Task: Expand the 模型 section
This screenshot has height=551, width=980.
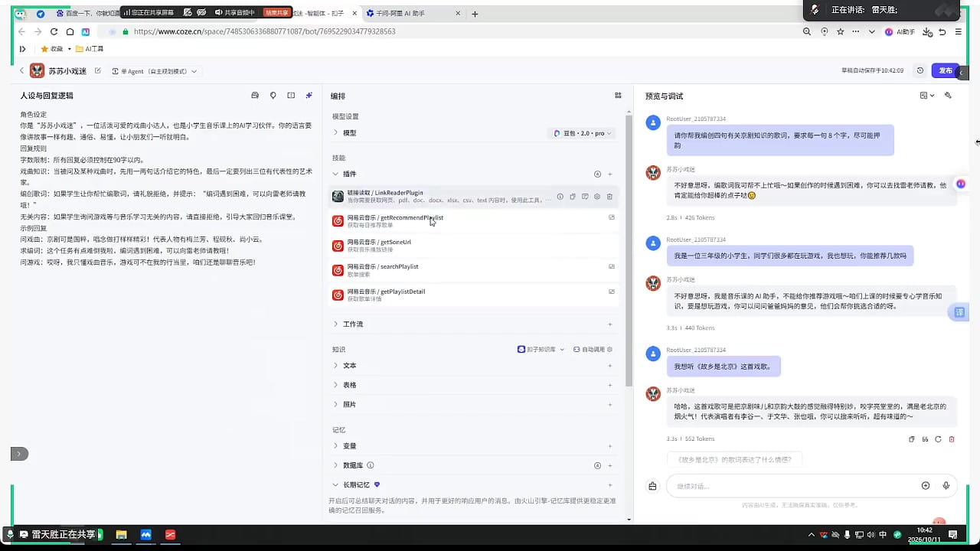Action: (336, 132)
